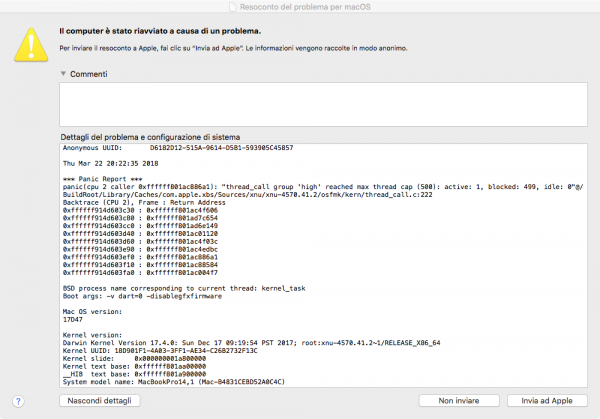
Task: Click the Anonymous UUID line
Action: click(x=178, y=148)
